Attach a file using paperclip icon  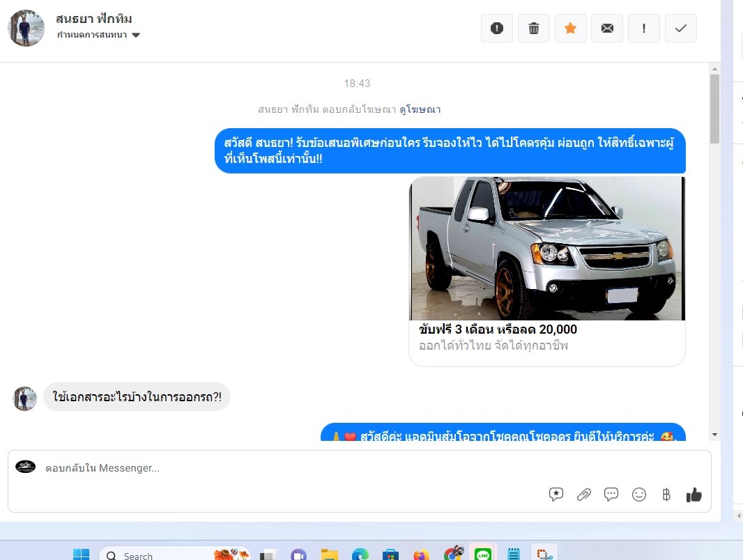tap(584, 495)
